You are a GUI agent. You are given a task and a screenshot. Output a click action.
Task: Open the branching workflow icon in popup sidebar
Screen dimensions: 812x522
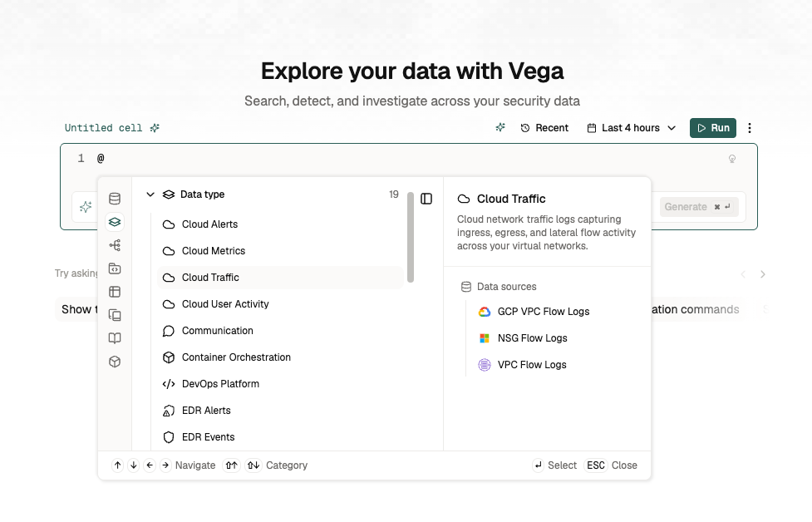(115, 245)
